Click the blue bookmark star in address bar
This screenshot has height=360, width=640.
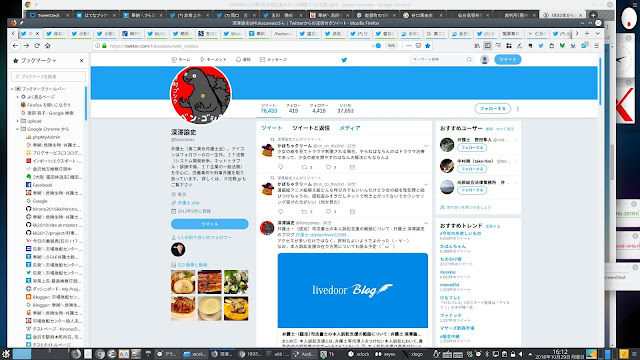[x=427, y=46]
